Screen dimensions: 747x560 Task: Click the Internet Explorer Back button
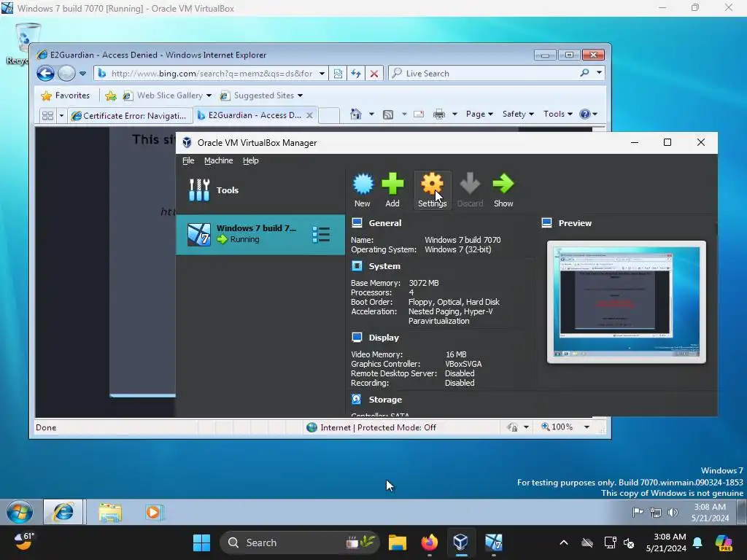coord(45,74)
